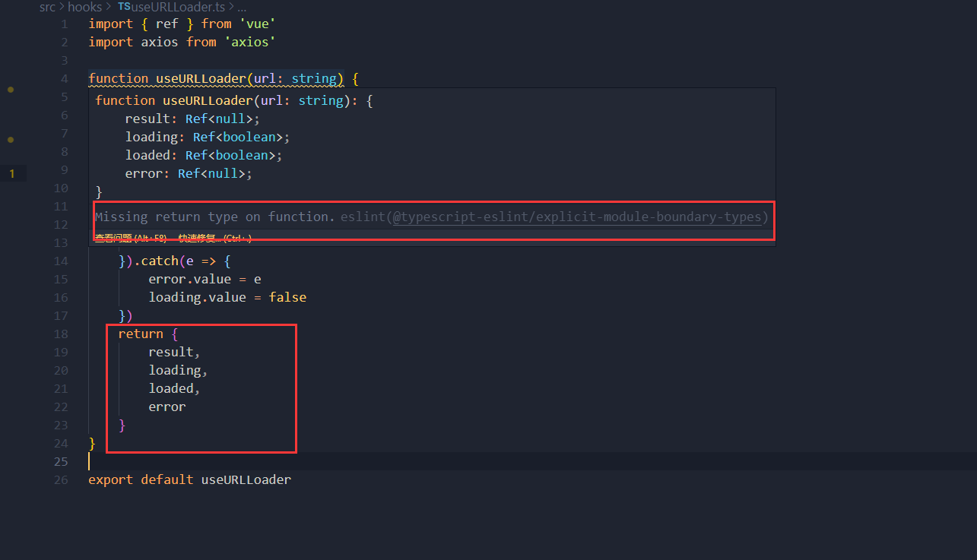Click 'loaded: Ref<boolean>;' in the hover popup
Viewport: 977px width, 560px height.
(204, 155)
